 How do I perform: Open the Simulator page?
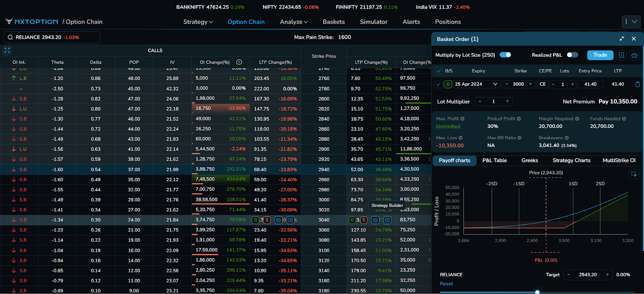[374, 22]
